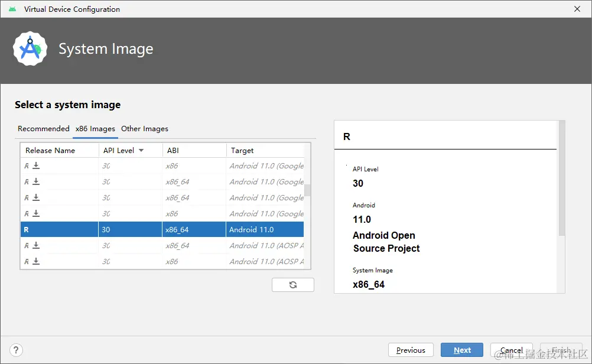The height and width of the screenshot is (364, 592).
Task: Click the selected row's 'Android 11.0' target cell
Action: pos(265,230)
